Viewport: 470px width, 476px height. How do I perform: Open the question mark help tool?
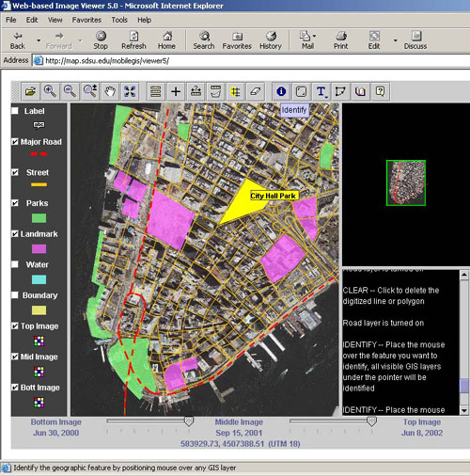pos(380,91)
